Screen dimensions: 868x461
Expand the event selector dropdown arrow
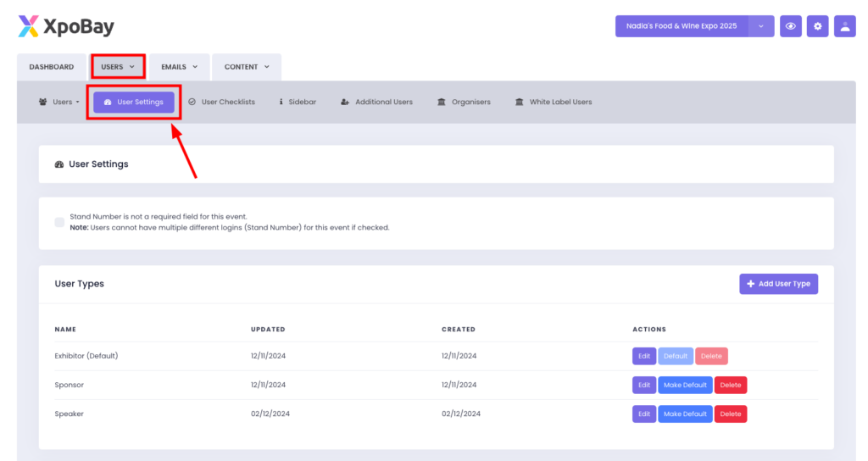[761, 26]
